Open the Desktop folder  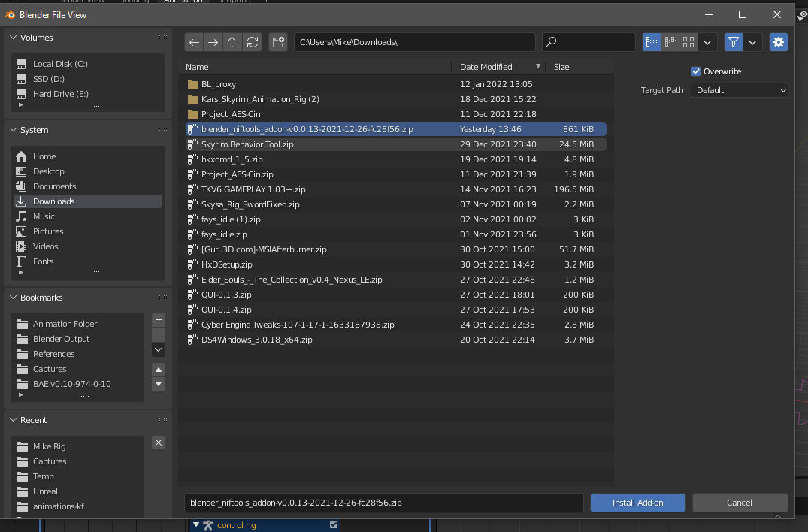pyautogui.click(x=88, y=171)
